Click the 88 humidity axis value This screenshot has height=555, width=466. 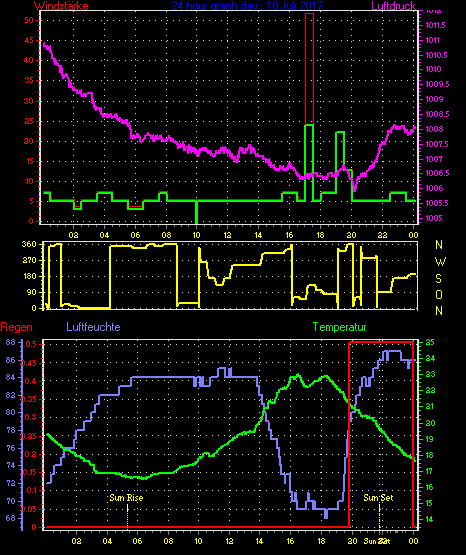[11, 342]
